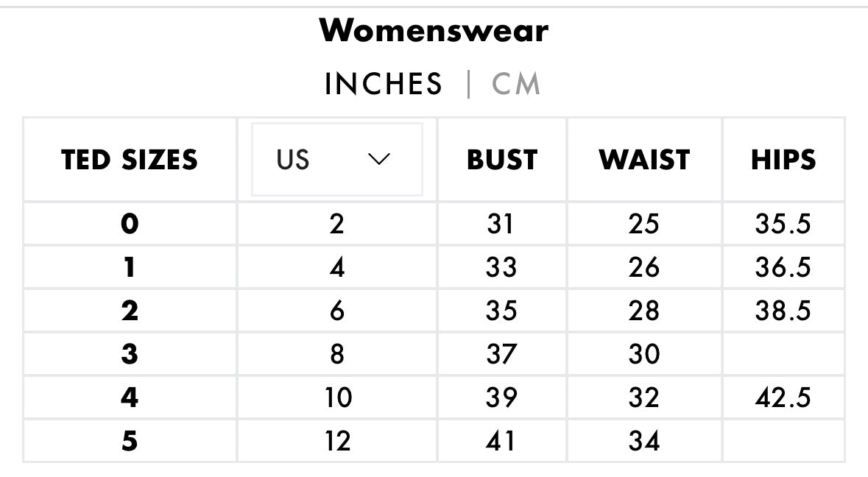Click US size 12 cell
Screen dimensions: 868x477
coord(337,441)
